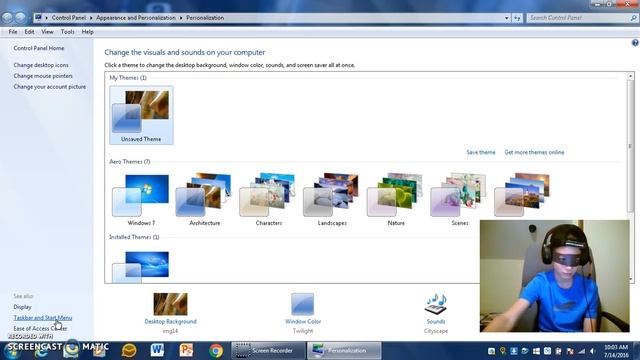Select the Unsaved Theme thumbnail
This screenshot has height=360, width=640.
click(x=141, y=115)
